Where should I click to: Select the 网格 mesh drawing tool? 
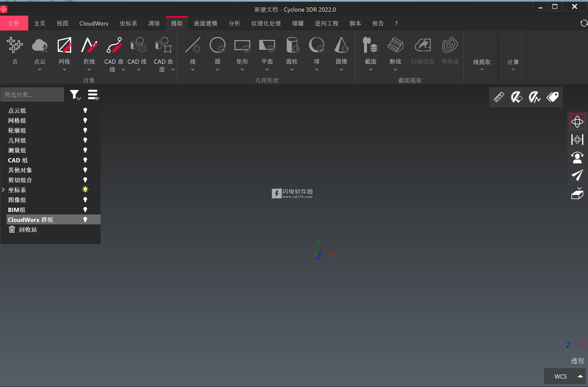point(64,45)
